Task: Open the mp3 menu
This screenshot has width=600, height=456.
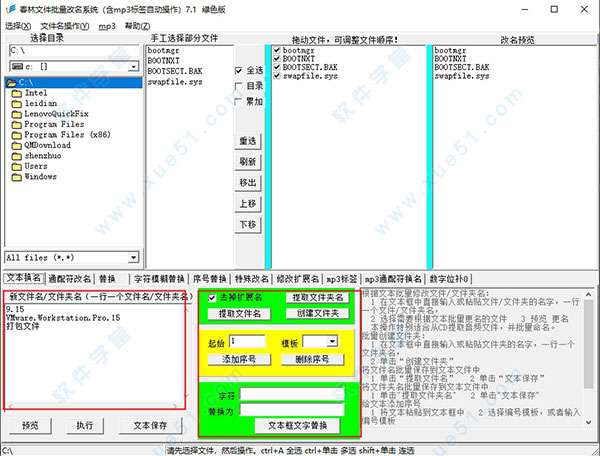Action: pyautogui.click(x=107, y=26)
